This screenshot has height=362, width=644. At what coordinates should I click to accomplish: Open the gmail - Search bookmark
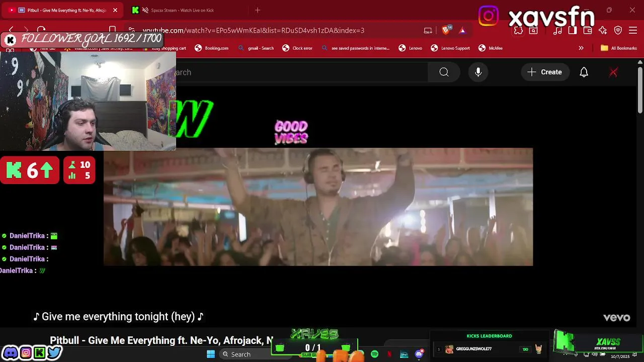pos(256,48)
